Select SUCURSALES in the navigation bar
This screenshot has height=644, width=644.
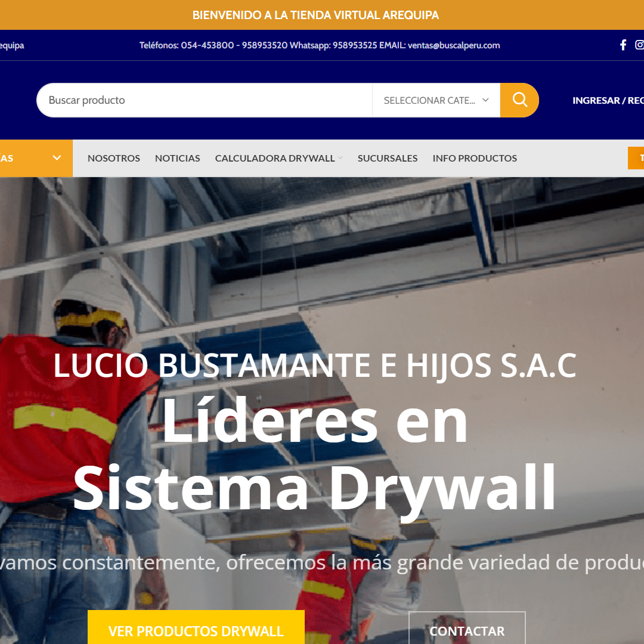tap(388, 159)
